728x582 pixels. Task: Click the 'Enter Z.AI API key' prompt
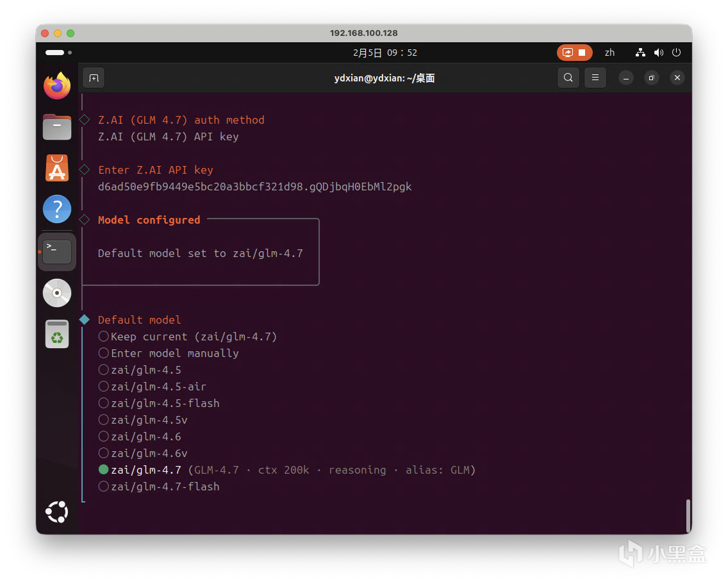point(156,170)
